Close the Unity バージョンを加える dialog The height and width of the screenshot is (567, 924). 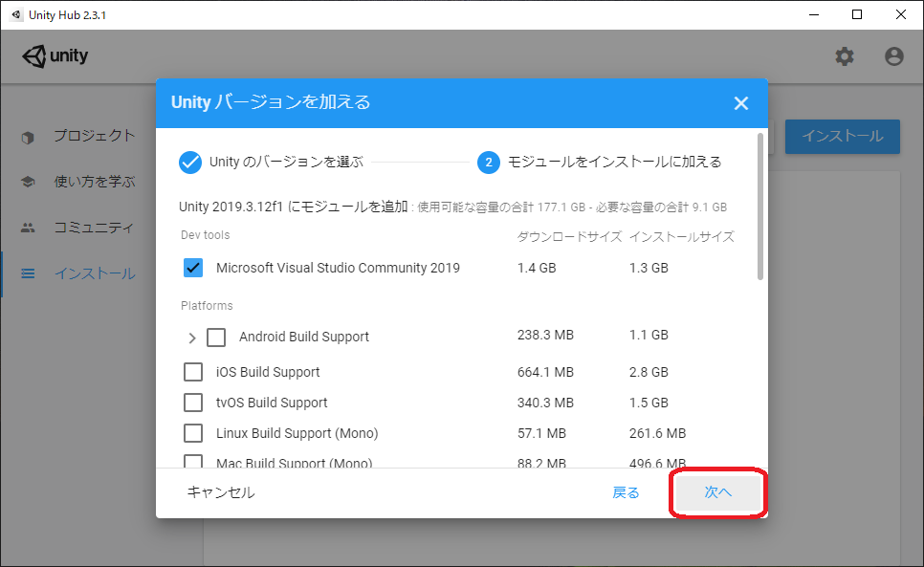[x=740, y=103]
